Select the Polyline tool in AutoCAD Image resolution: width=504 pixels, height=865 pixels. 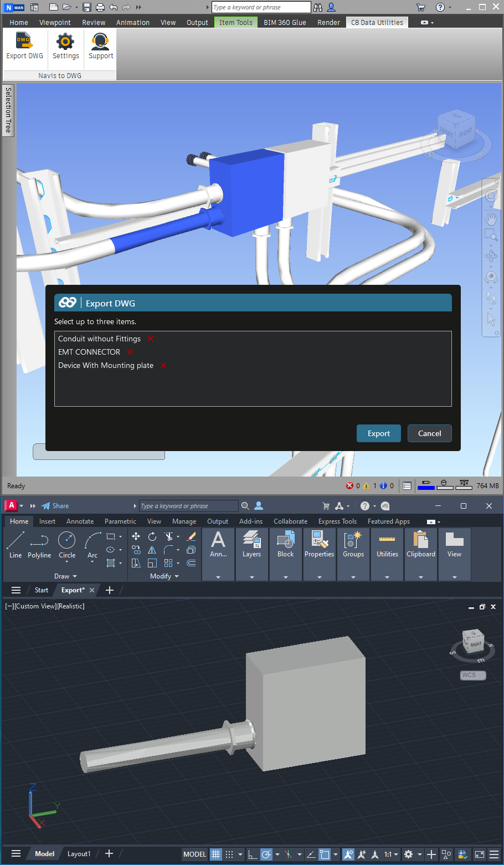tap(39, 545)
